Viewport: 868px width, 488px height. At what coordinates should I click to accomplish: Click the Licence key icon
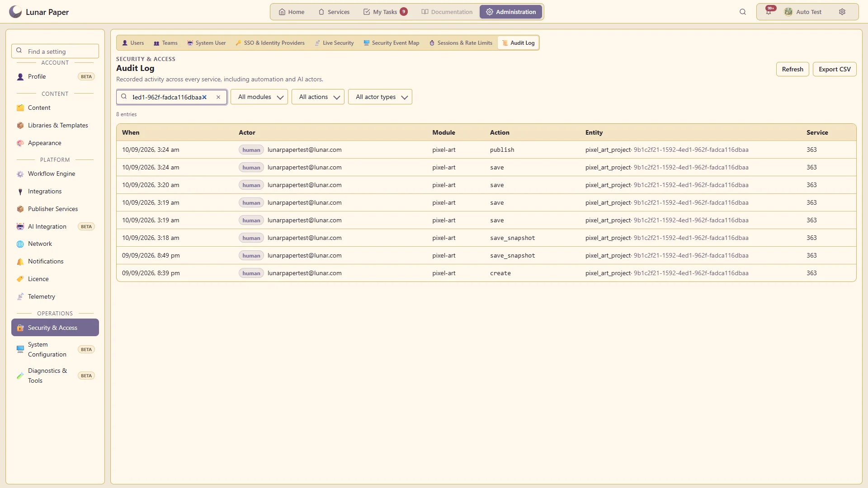coord(20,279)
